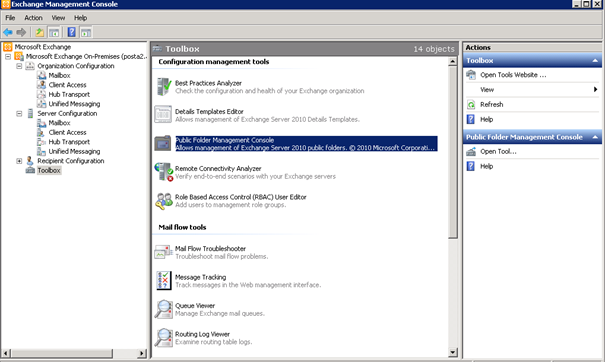Viewport: 605px width, 362px height.
Task: Select the Routing Log Viewer icon
Action: (x=164, y=338)
